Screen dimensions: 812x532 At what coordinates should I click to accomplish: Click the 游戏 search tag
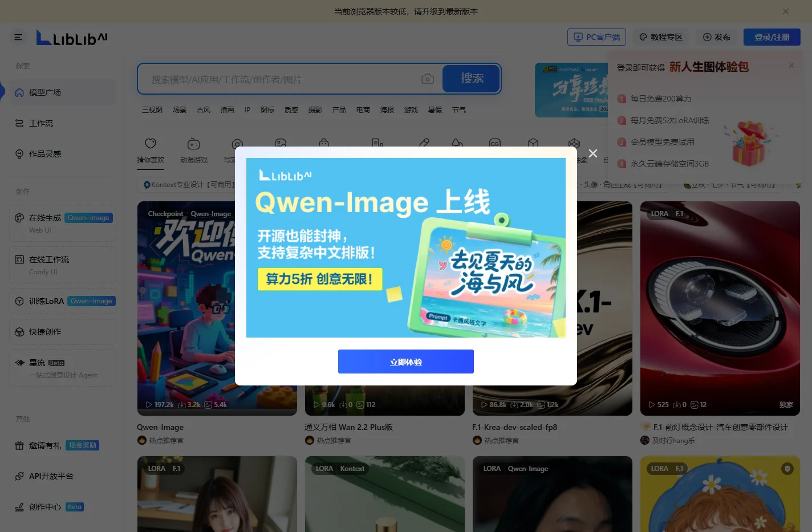tap(411, 110)
